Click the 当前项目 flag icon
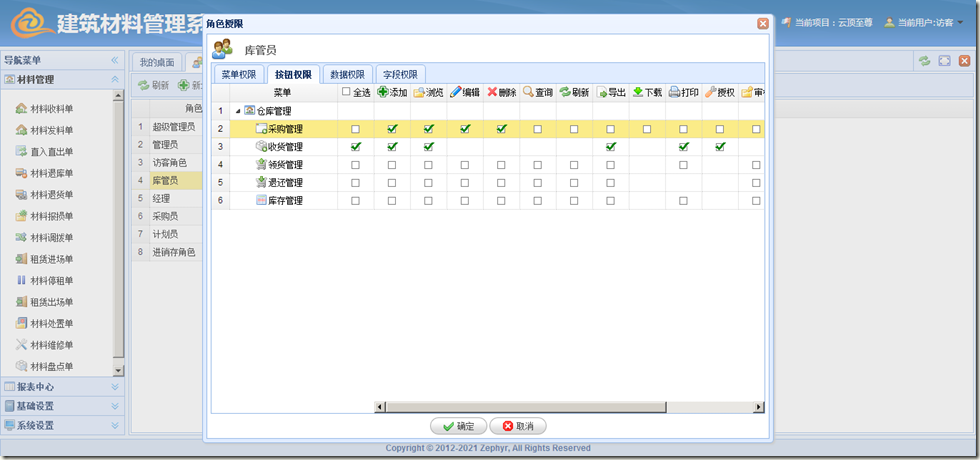This screenshot has height=460, width=980. coord(786,22)
